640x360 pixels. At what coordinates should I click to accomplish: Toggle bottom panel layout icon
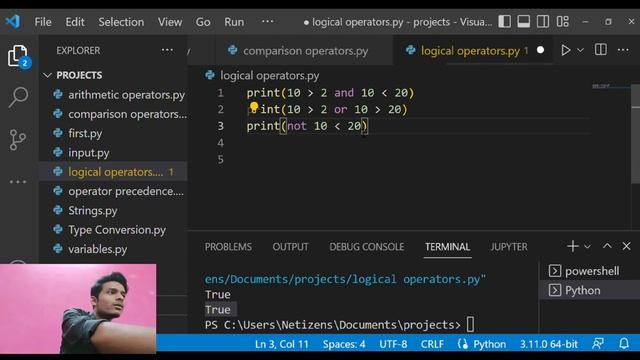click(x=524, y=21)
